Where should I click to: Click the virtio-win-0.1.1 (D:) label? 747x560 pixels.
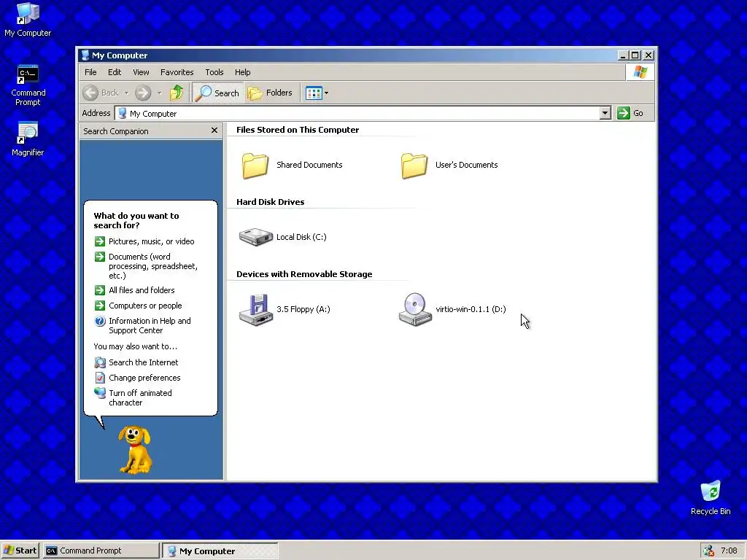point(471,309)
